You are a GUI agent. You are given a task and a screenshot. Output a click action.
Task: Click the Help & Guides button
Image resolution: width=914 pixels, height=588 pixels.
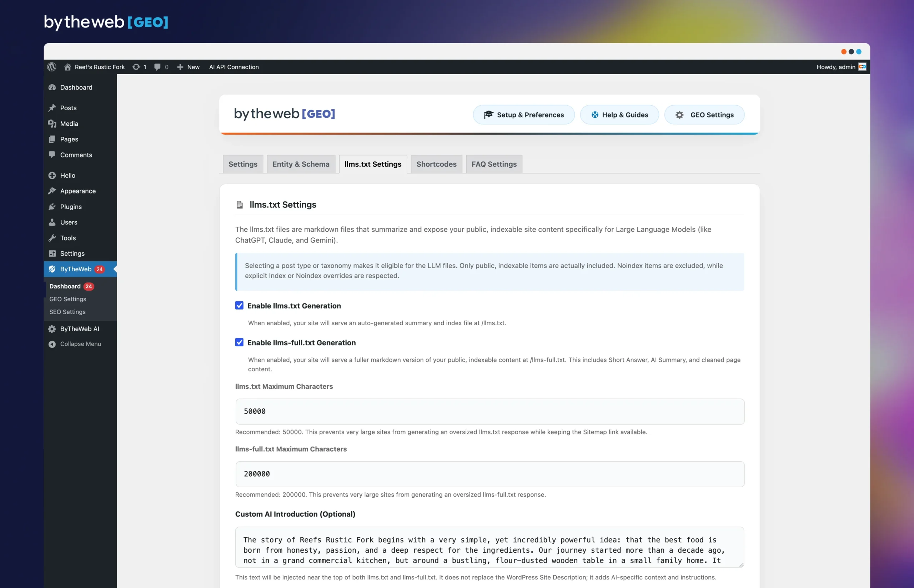(619, 115)
